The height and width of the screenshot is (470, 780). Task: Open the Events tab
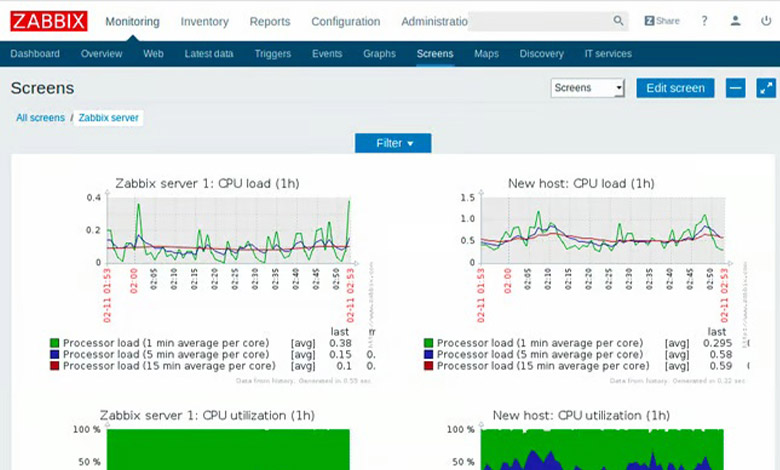coord(327,54)
